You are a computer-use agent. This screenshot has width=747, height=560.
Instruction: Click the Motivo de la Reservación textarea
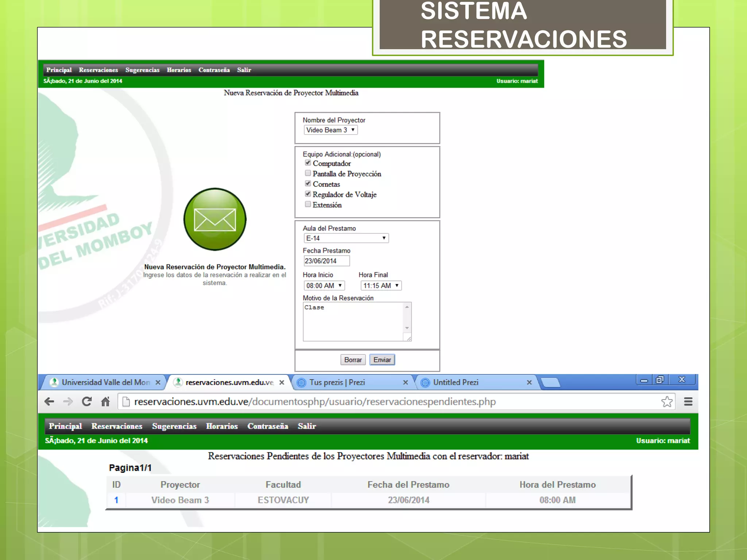(357, 322)
